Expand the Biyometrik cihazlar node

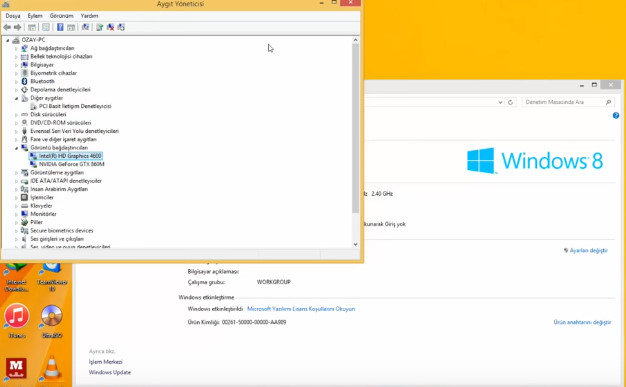point(16,73)
